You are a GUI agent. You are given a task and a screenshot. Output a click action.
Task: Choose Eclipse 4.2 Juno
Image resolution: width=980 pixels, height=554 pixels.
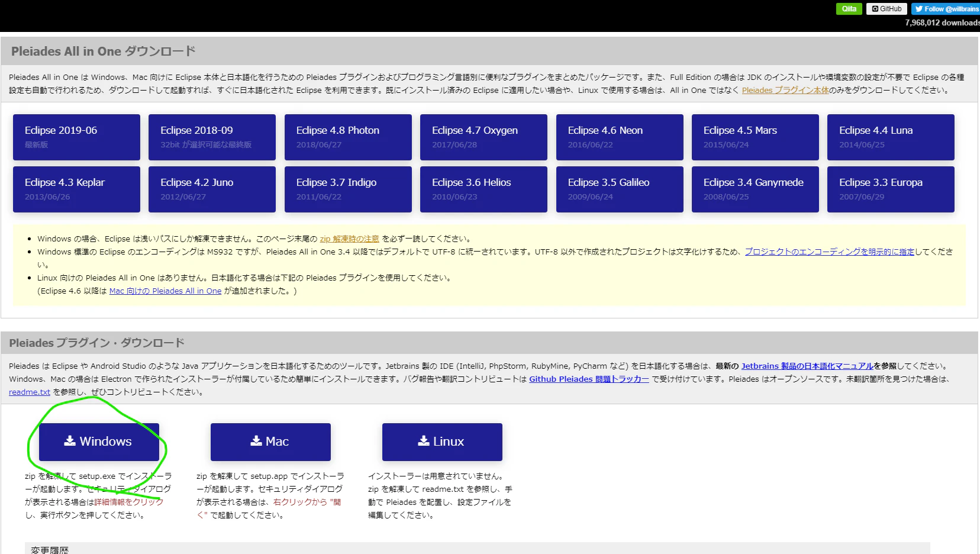point(212,189)
